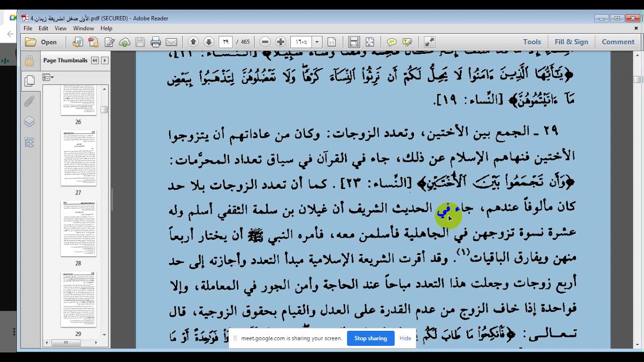The image size is (644, 362).
Task: Click the Open file button
Action: coord(41,42)
